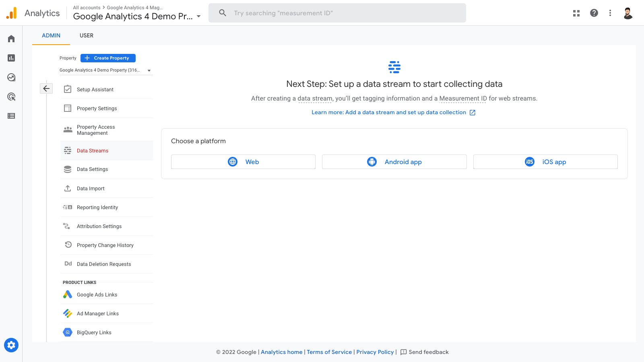Image resolution: width=644 pixels, height=362 pixels.
Task: Select Data Streams menu item
Action: click(x=107, y=150)
